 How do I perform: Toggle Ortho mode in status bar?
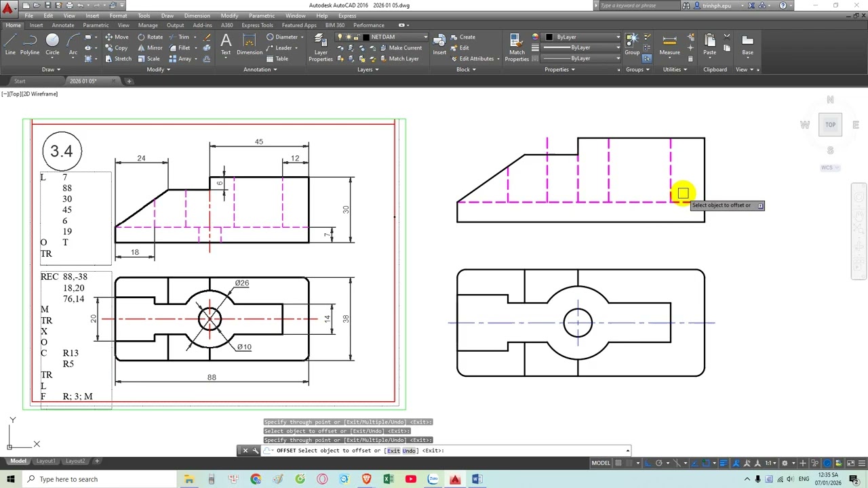[x=648, y=463]
